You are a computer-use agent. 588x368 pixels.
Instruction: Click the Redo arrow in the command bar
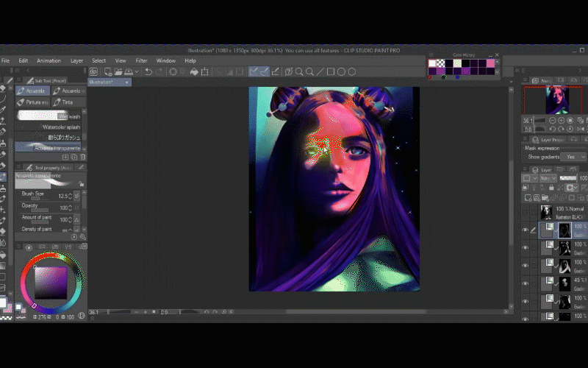coord(159,71)
